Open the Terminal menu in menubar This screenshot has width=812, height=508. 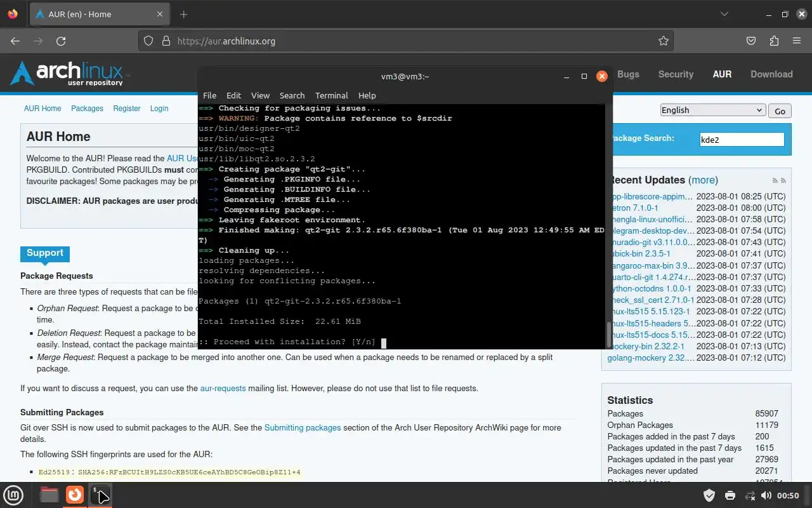click(331, 95)
